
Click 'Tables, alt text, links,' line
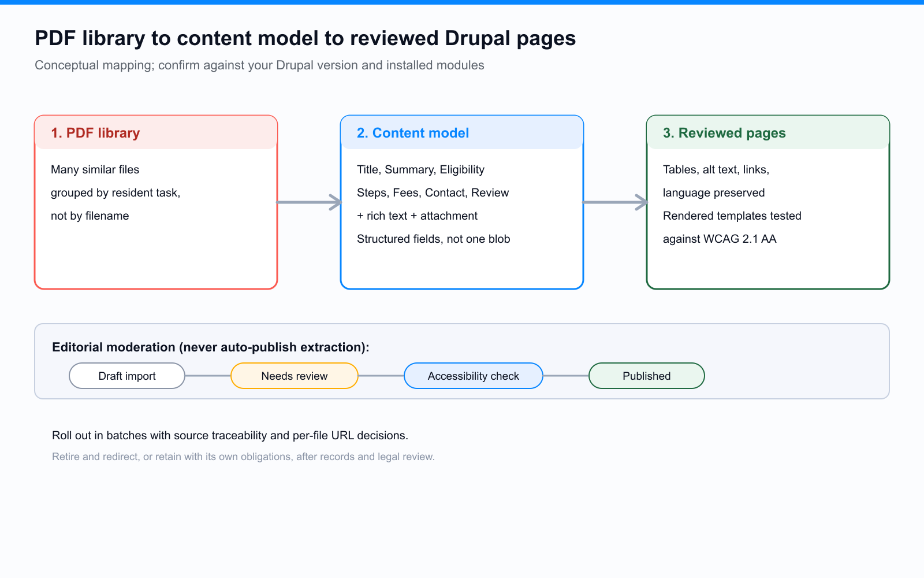[716, 169]
